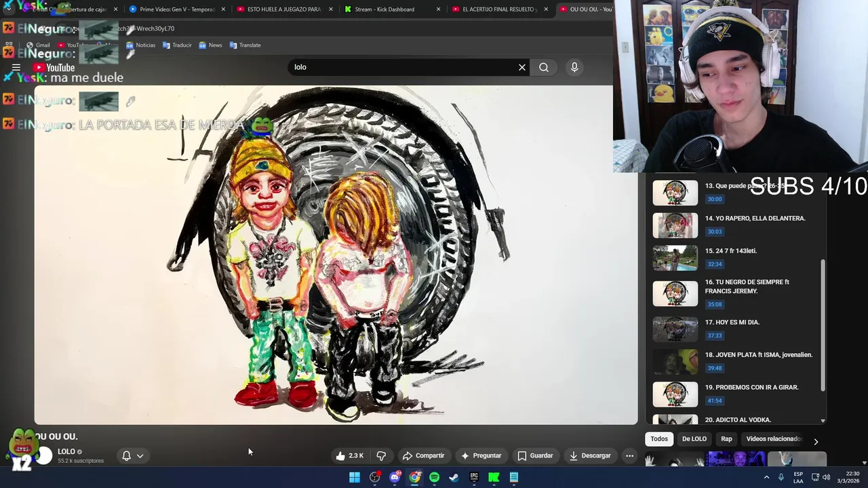Dislike the video with thumbs down
This screenshot has width=868, height=488.
click(381, 455)
